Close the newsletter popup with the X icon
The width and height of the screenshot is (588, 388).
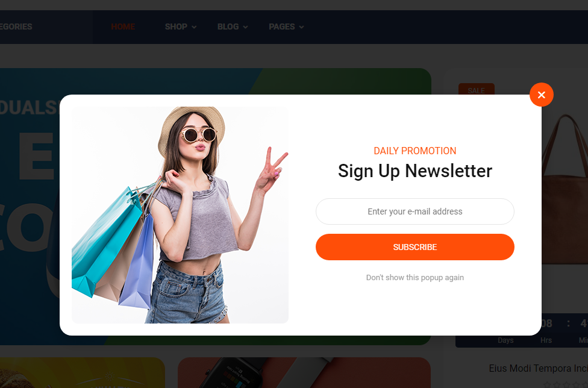(541, 95)
